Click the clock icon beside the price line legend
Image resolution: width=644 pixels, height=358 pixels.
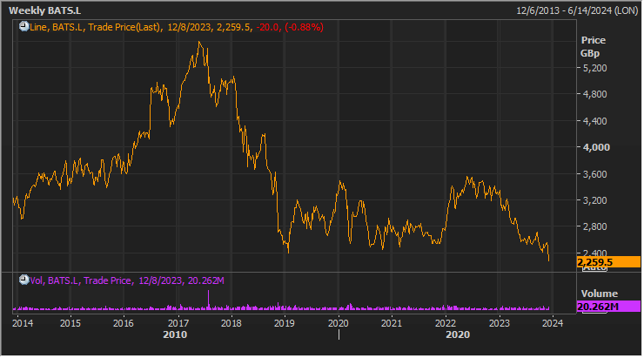pyautogui.click(x=23, y=27)
